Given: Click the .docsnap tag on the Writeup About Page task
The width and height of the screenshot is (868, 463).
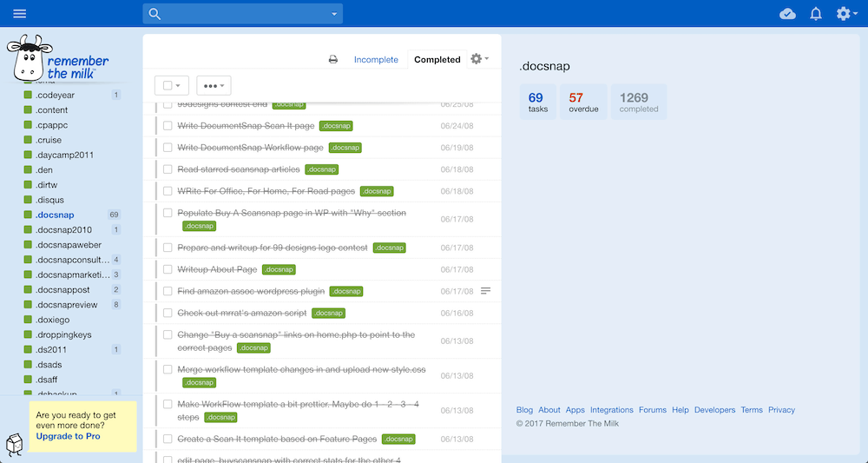Looking at the screenshot, I should coord(279,269).
